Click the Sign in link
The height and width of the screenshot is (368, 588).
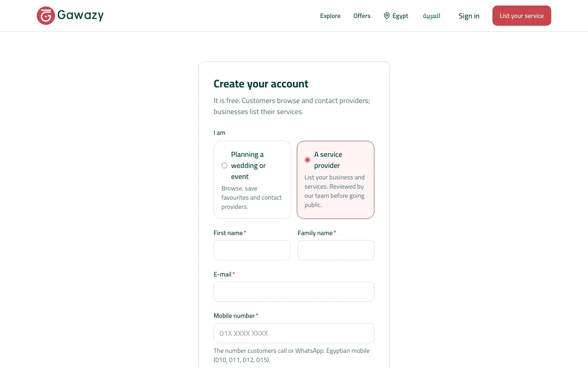[469, 16]
